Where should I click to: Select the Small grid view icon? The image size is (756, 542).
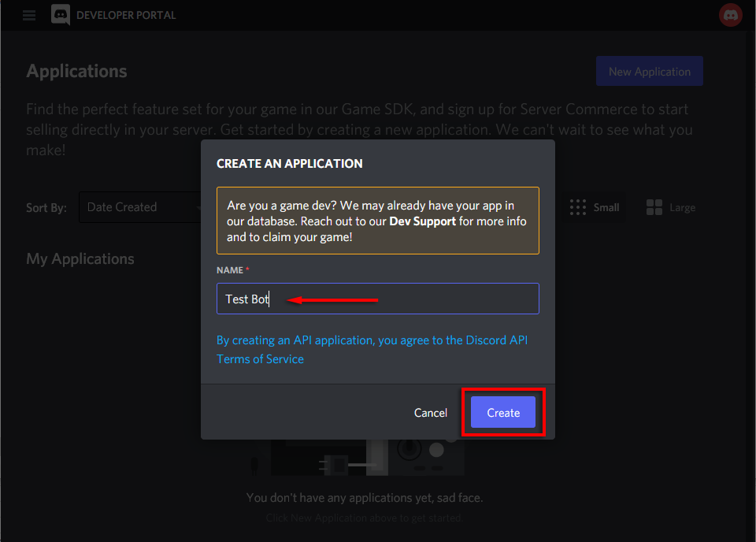579,207
